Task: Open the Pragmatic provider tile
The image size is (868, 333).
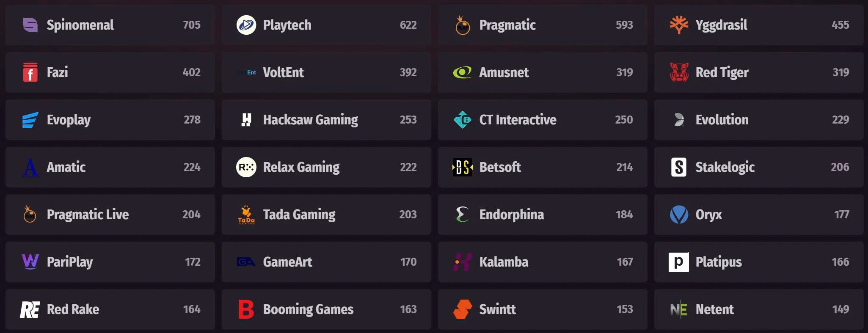Action: pos(543,25)
